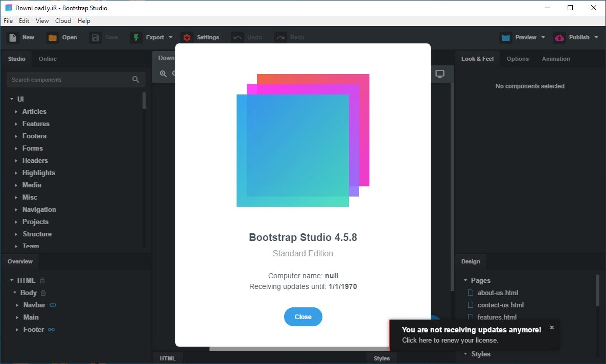This screenshot has height=364, width=606.
Task: Select the Studio tab
Action: tap(17, 59)
